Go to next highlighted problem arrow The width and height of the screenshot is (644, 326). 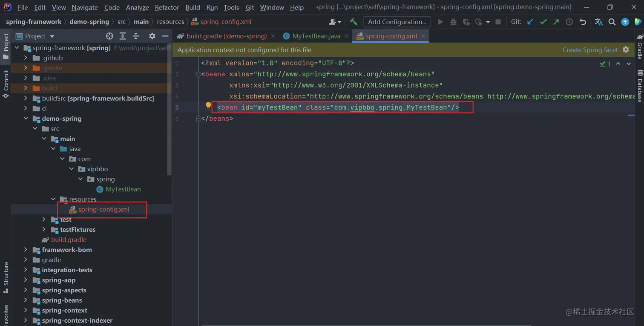629,64
